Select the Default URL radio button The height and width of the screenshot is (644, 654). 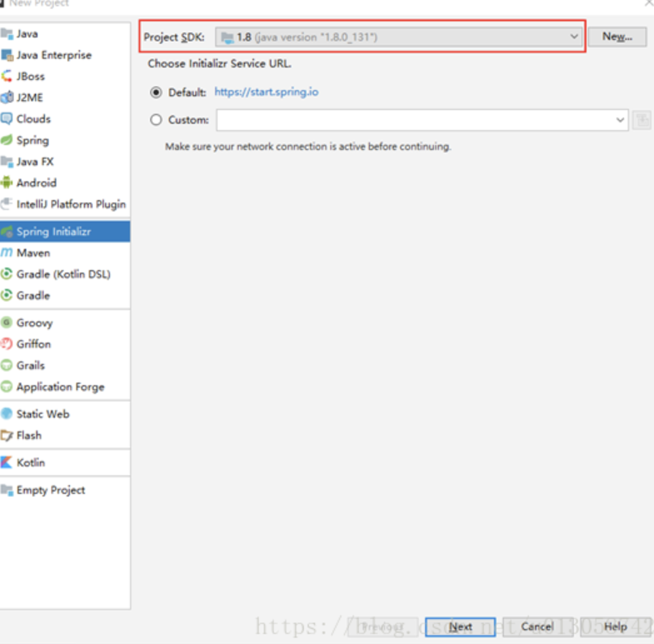[156, 92]
